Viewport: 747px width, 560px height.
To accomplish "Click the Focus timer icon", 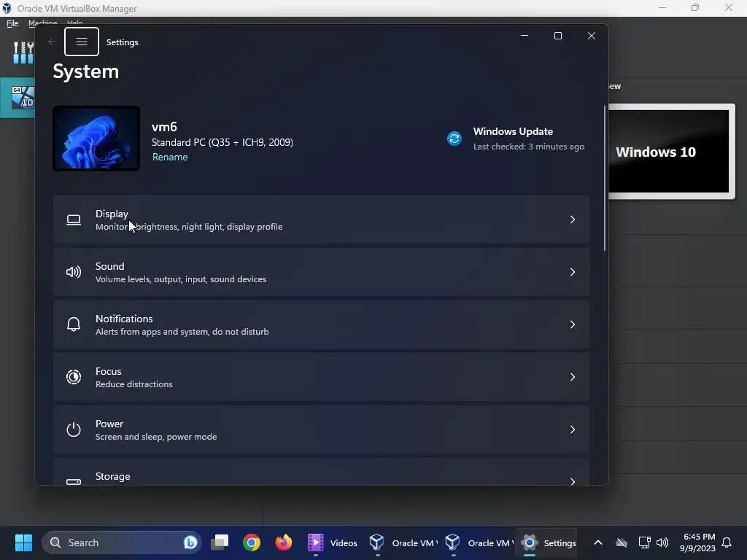I will coord(74,377).
